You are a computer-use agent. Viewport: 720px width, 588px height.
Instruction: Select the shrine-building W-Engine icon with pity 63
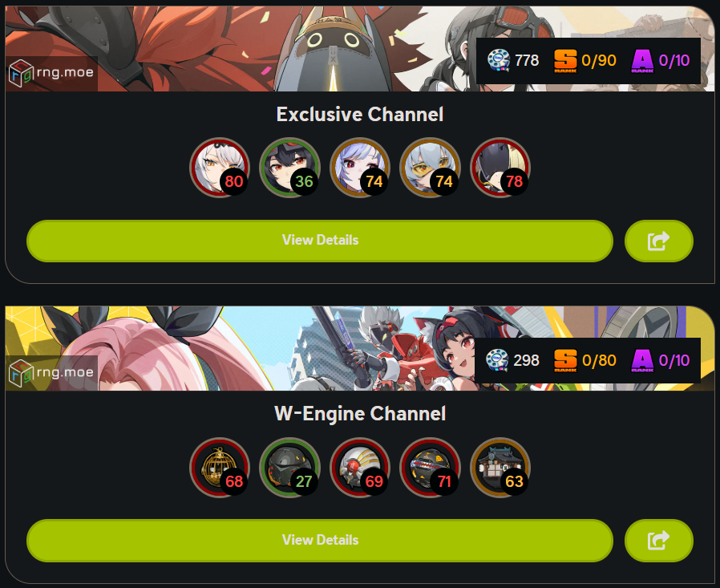(500, 468)
